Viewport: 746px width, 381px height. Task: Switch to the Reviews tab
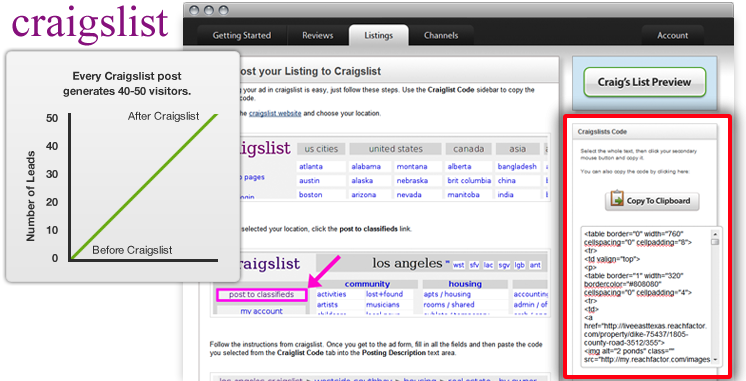(x=317, y=36)
